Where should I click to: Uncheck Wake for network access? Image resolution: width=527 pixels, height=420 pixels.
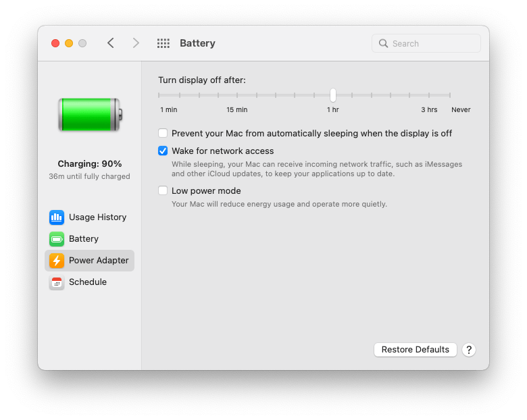point(163,151)
